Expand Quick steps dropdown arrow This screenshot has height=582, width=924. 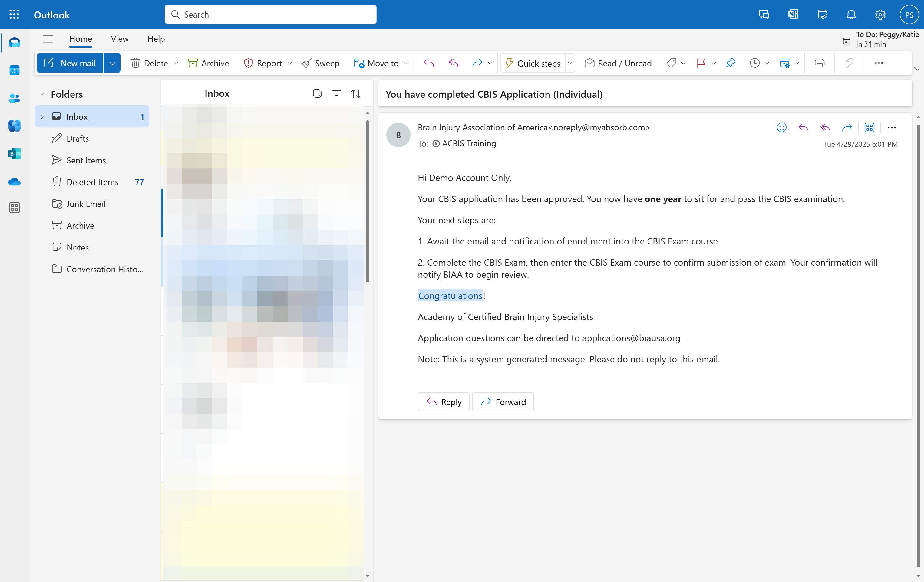570,63
